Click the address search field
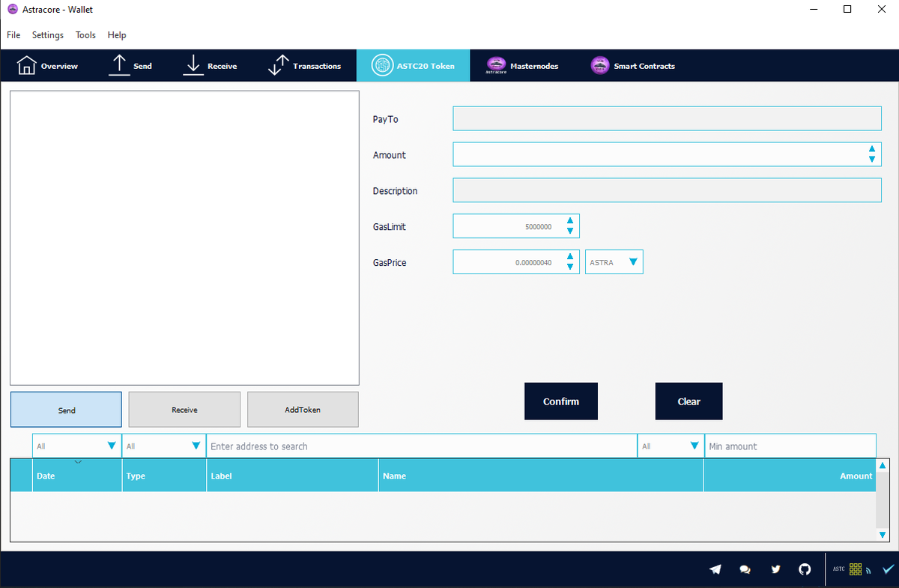Image resolution: width=899 pixels, height=588 pixels. [x=422, y=446]
